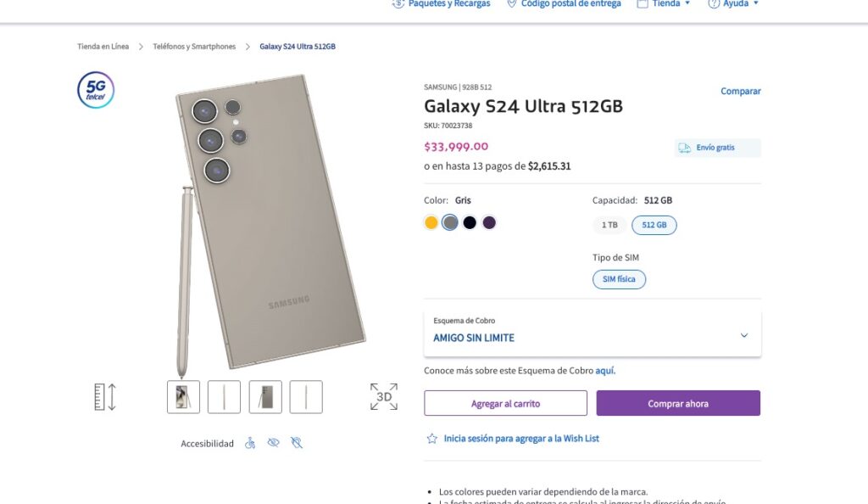Viewport: 868px width, 504px height.
Task: Select the Paquetes y Recargas icon
Action: (397, 4)
